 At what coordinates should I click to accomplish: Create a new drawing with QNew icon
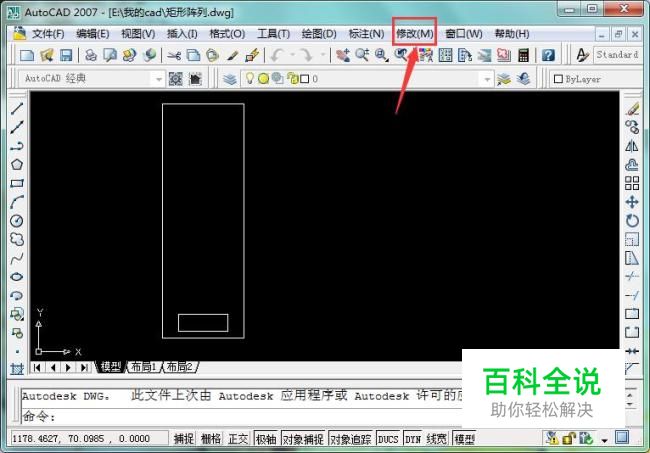click(x=27, y=55)
